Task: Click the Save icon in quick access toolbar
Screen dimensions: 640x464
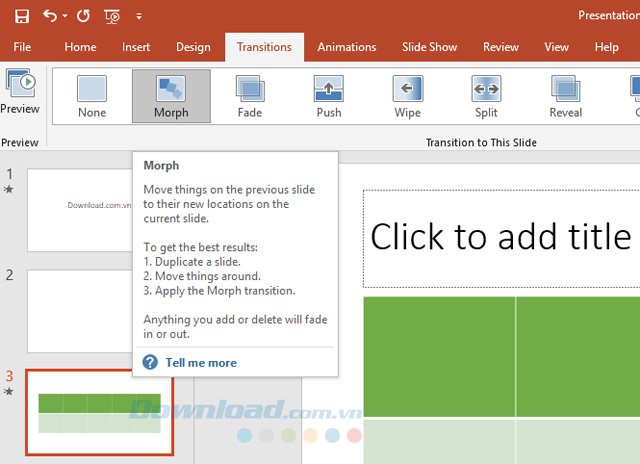Action: (22, 16)
